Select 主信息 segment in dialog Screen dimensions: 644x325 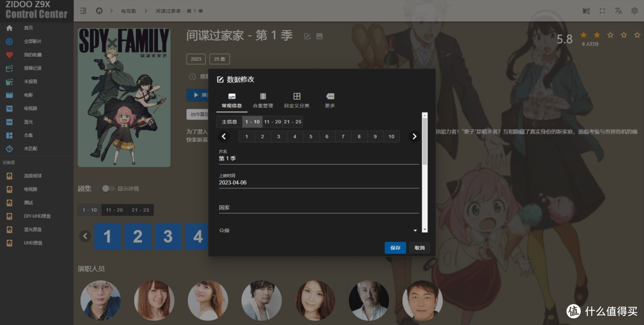(x=229, y=122)
